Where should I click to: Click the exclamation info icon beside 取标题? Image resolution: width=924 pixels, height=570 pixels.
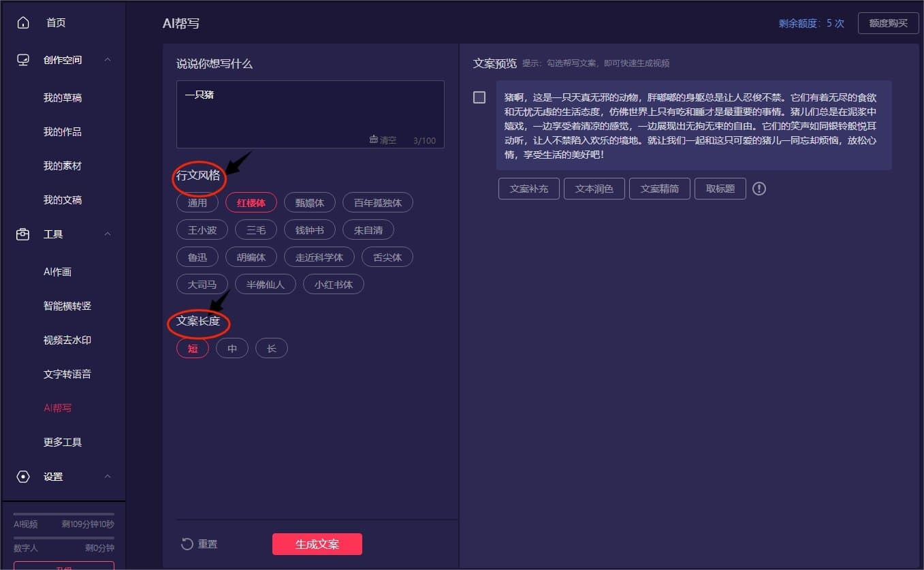[759, 189]
